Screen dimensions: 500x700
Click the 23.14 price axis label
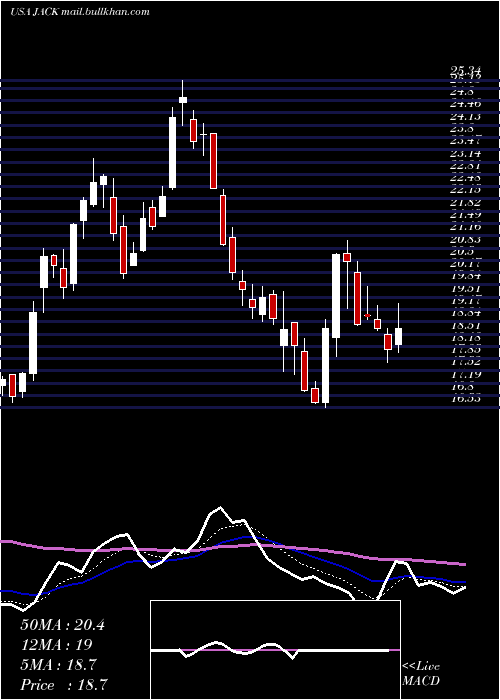(x=465, y=154)
